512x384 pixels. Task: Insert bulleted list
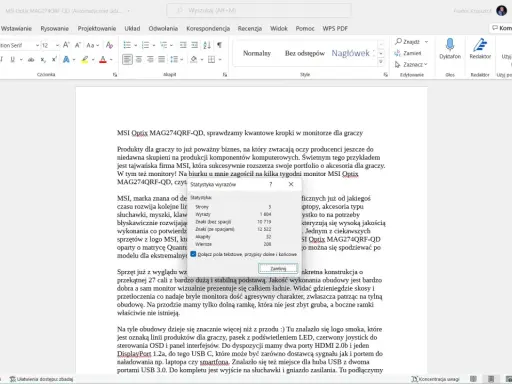tap(127, 45)
